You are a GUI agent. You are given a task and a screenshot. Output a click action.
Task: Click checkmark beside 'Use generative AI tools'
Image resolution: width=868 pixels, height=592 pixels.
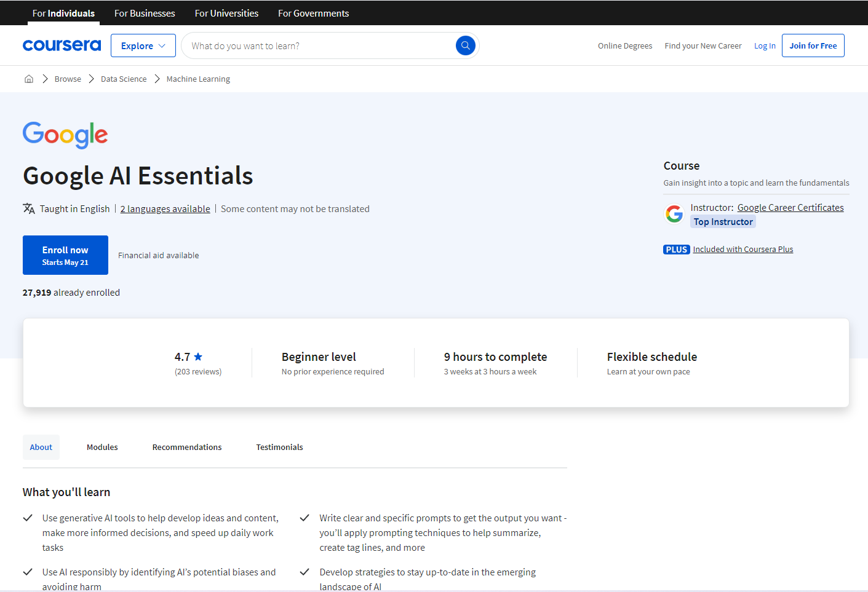pos(28,518)
